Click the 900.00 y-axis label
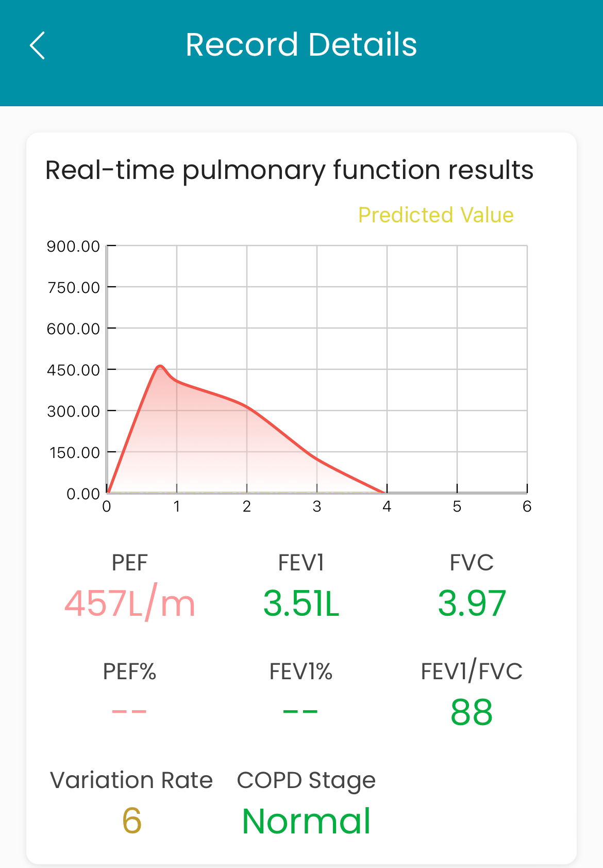This screenshot has height=868, width=603. (73, 247)
